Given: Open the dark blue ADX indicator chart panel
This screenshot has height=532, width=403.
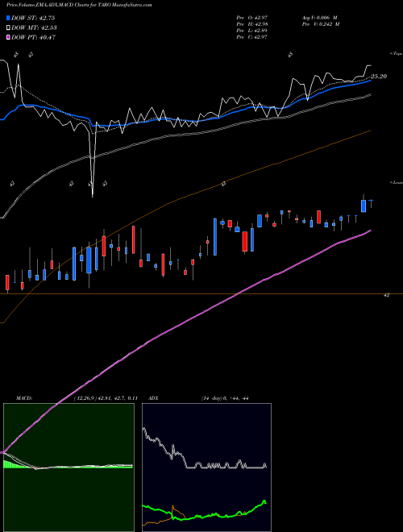Looking at the screenshot, I should click(206, 468).
